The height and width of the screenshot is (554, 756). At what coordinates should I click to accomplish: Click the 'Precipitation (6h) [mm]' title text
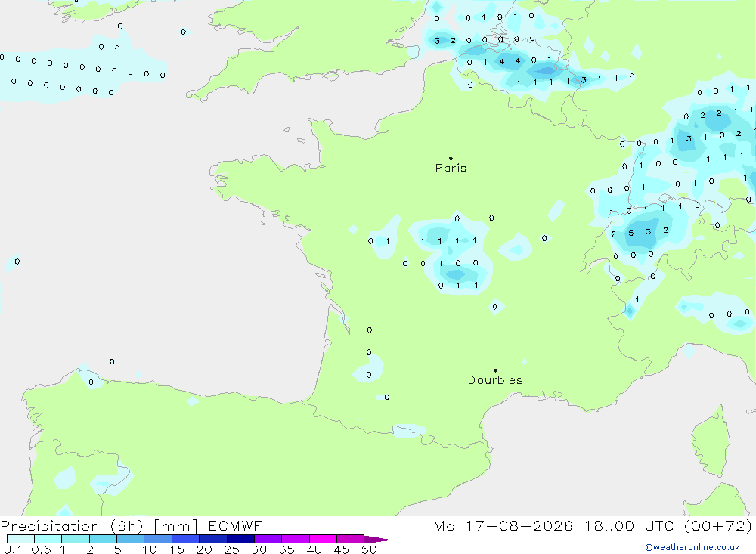(99, 526)
